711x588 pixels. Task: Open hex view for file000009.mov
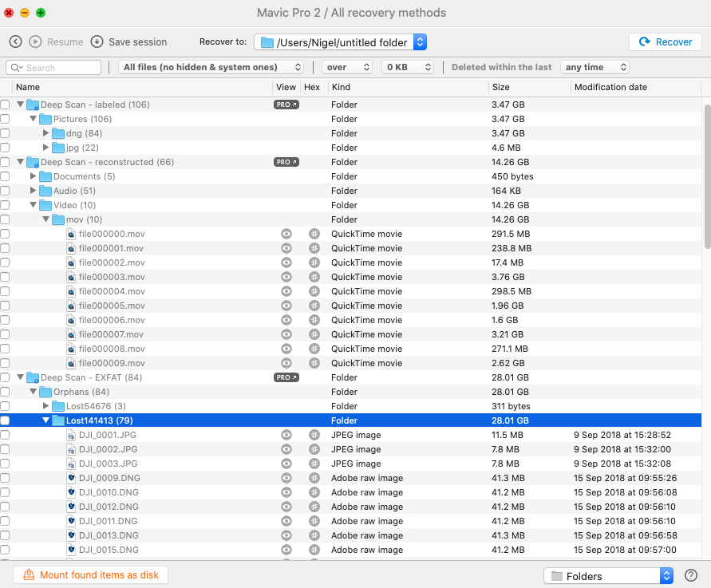click(x=314, y=363)
